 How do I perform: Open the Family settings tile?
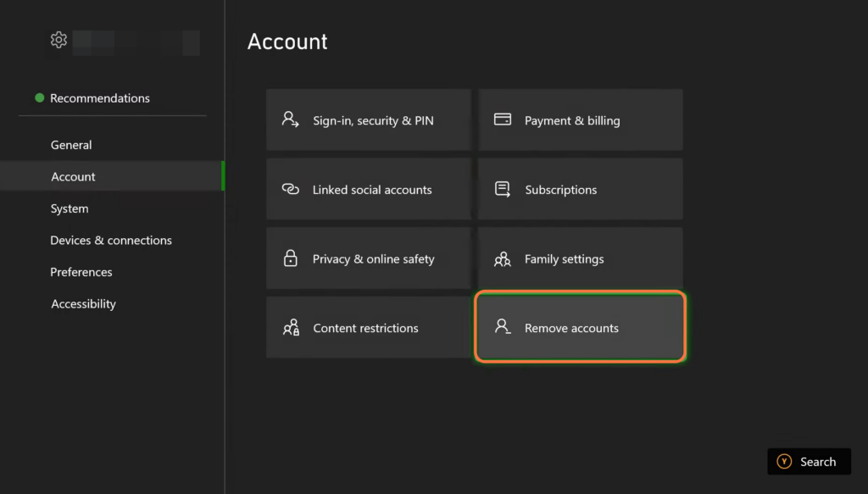coord(581,258)
